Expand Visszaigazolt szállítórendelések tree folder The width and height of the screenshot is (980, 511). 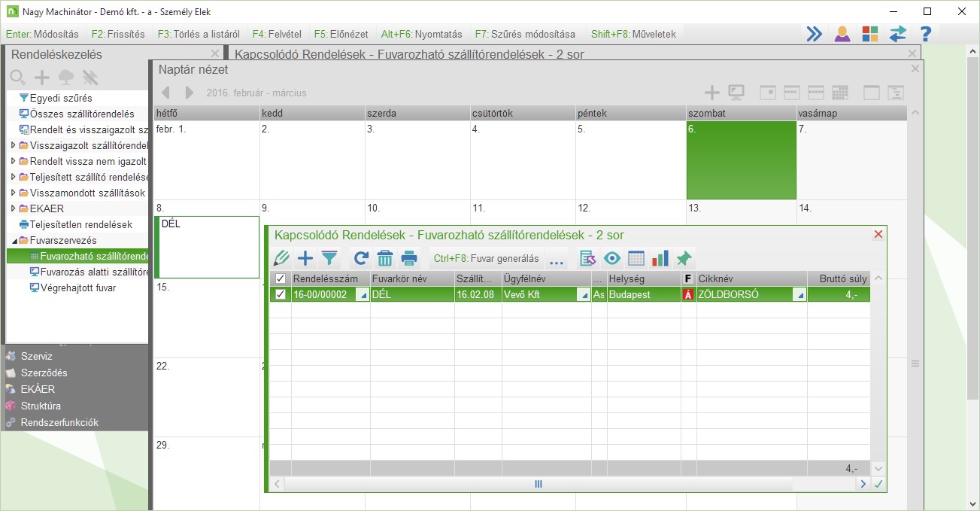click(13, 145)
